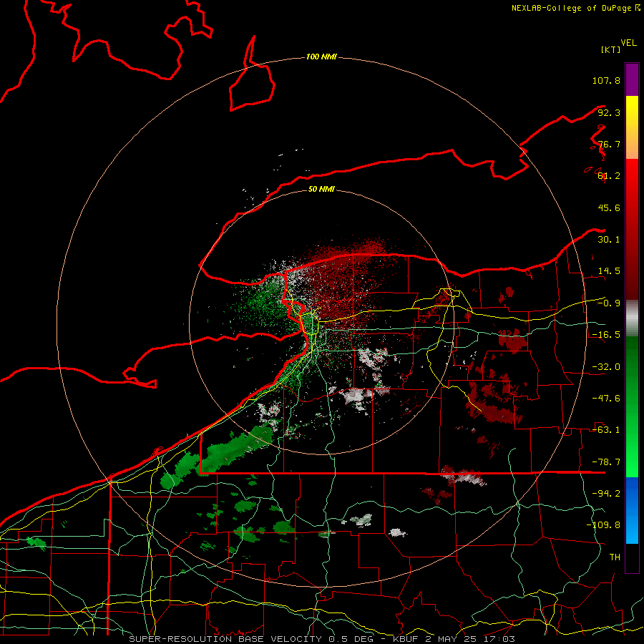Click the -63.1 legend value
The height and width of the screenshot is (644, 644).
[x=606, y=430]
